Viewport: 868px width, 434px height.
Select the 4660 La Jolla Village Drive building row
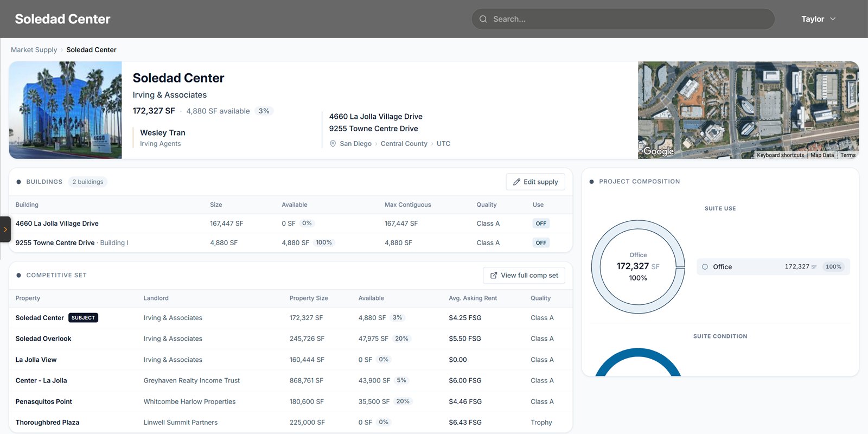coord(291,224)
